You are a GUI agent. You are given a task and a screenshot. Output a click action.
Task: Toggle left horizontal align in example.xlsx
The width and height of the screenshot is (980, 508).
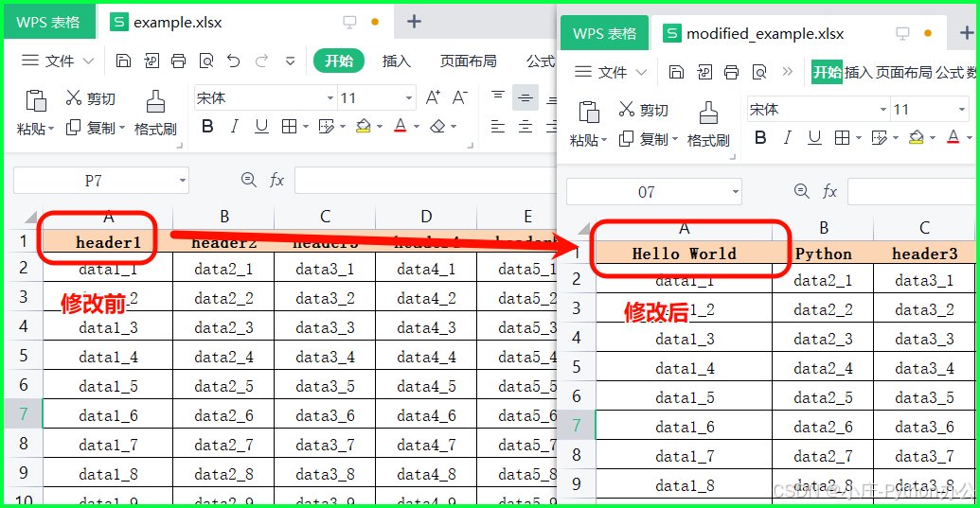[x=498, y=127]
